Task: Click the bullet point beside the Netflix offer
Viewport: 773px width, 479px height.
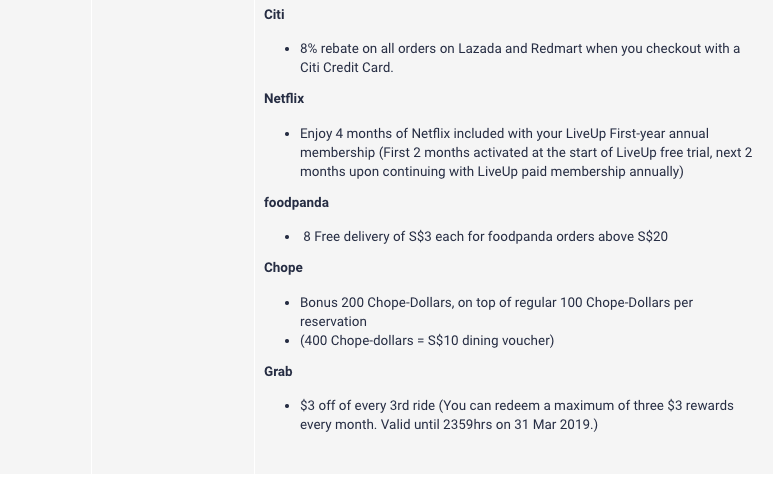Action: (x=288, y=134)
